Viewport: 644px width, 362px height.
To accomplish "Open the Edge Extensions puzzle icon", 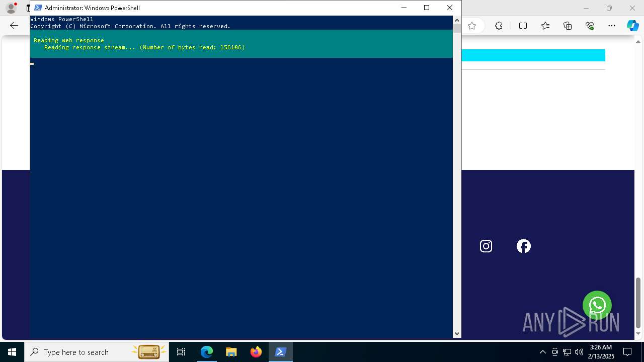I will pos(499,26).
